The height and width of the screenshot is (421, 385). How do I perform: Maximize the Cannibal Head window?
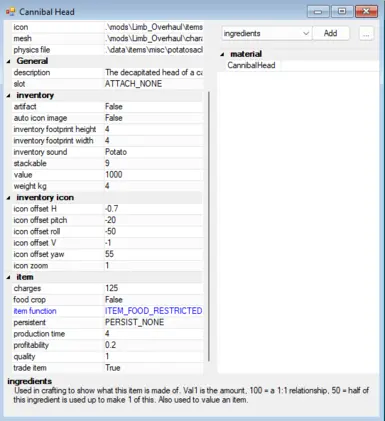[342, 12]
